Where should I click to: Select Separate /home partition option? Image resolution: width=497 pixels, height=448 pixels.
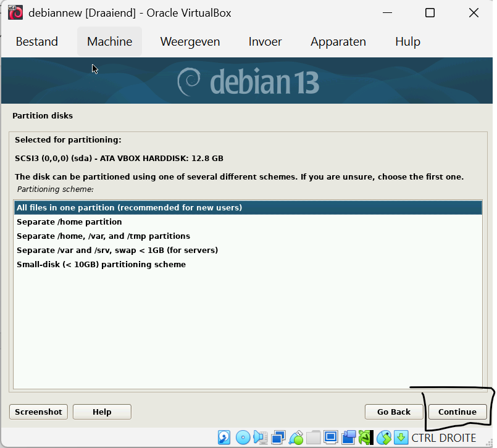point(248,222)
